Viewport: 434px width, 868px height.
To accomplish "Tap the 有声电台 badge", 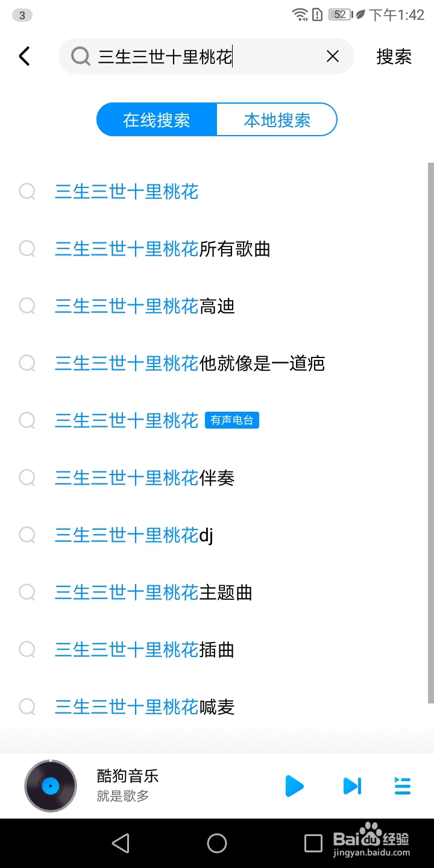I will tap(232, 420).
